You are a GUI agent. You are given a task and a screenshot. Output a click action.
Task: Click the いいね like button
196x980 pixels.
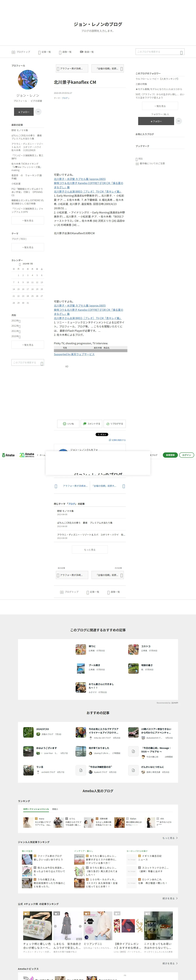pos(68,424)
